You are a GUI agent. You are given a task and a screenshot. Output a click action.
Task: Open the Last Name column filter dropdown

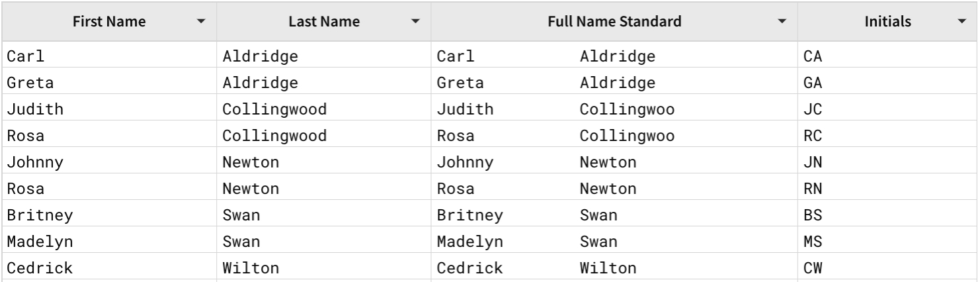coord(415,22)
